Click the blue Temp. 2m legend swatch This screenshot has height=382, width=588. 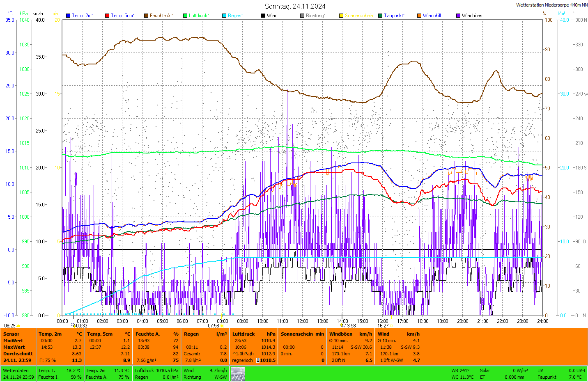click(x=68, y=16)
